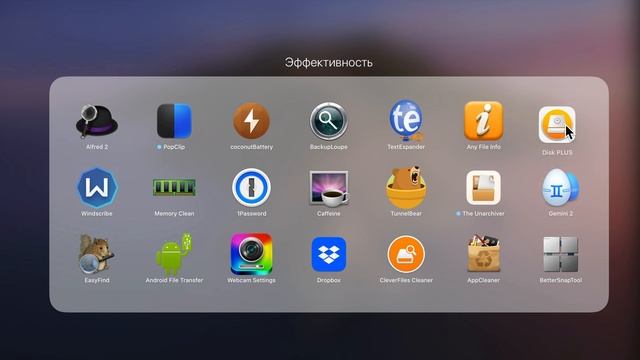Open the TextExpander icon
Screen dimensions: 640x360
(406, 121)
